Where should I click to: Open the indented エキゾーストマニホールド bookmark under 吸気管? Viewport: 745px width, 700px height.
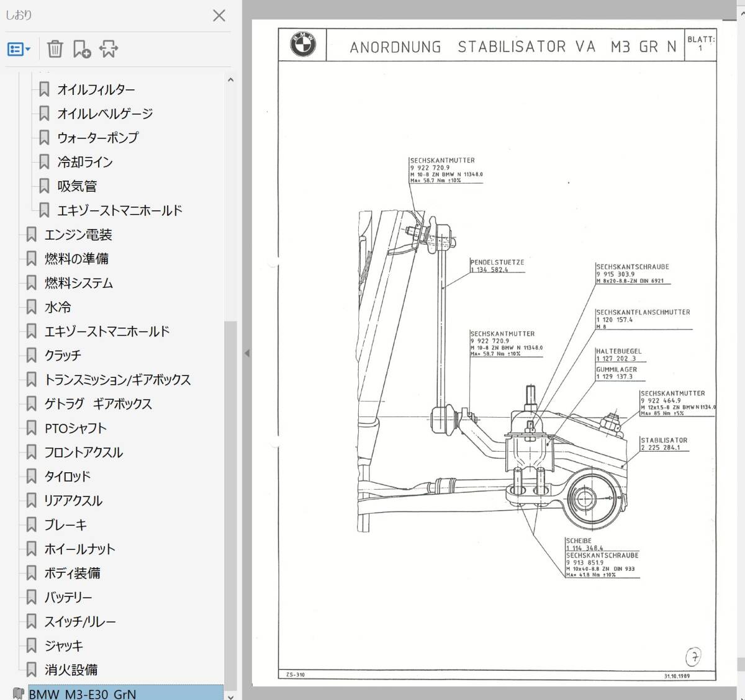pyautogui.click(x=120, y=210)
